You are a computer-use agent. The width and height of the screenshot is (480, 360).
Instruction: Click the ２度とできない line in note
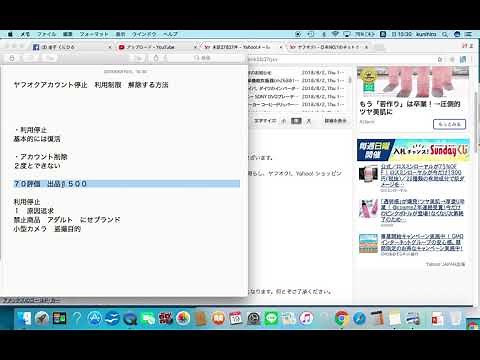37,166
